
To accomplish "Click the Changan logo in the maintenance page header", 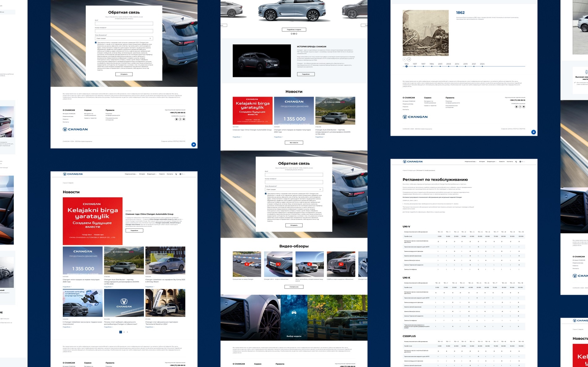I will tap(413, 161).
